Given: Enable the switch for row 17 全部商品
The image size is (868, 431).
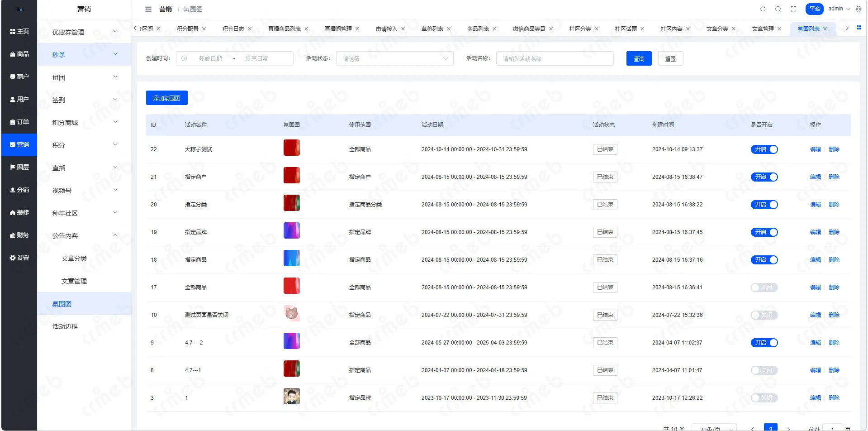Looking at the screenshot, I should point(764,287).
